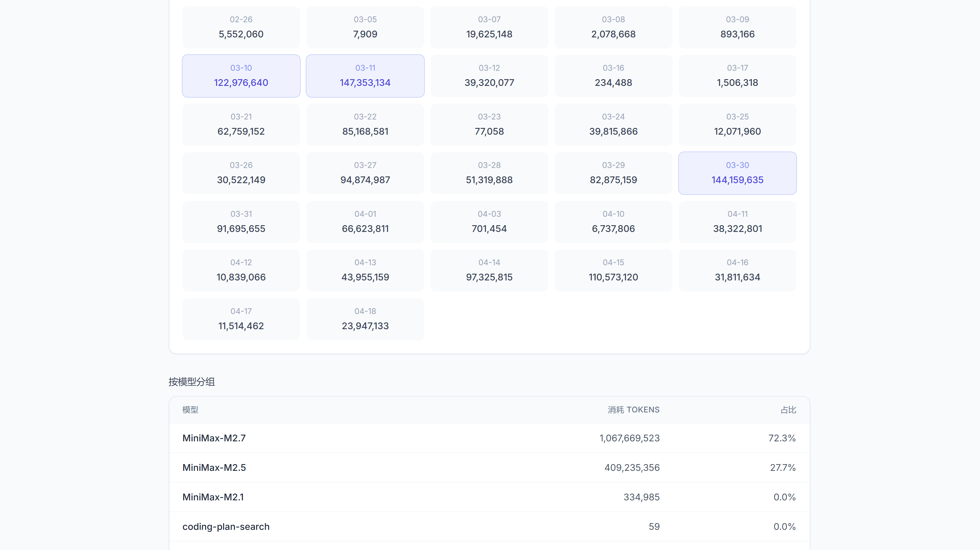Click the 占比 column header

[788, 410]
